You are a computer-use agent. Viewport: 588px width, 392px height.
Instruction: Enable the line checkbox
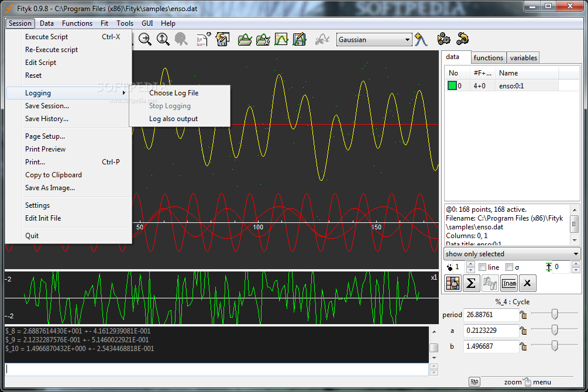pyautogui.click(x=482, y=267)
